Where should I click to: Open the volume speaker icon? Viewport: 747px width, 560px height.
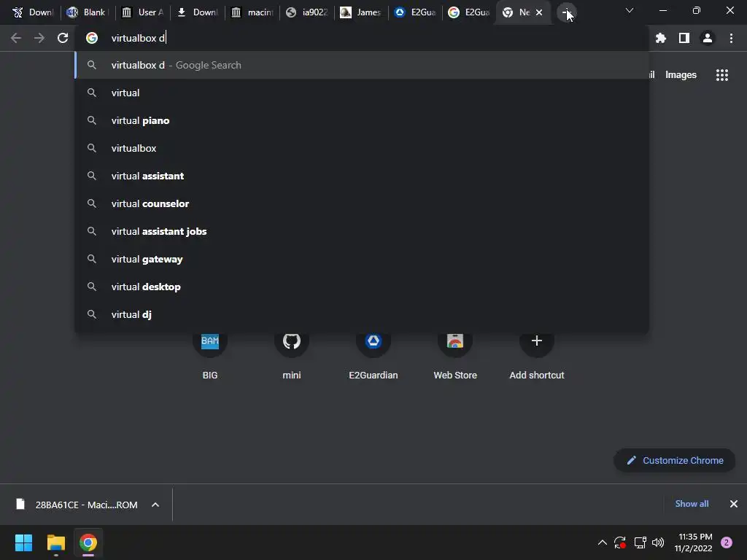658,542
